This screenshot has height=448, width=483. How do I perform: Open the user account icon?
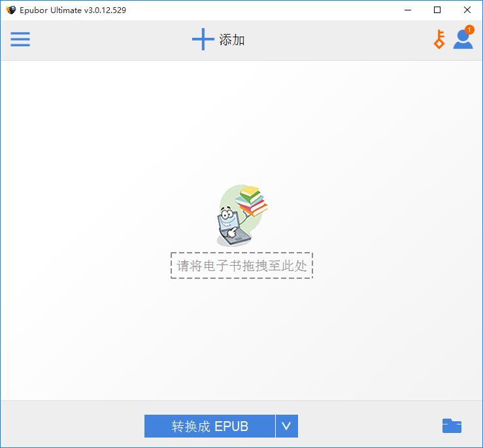(x=463, y=40)
